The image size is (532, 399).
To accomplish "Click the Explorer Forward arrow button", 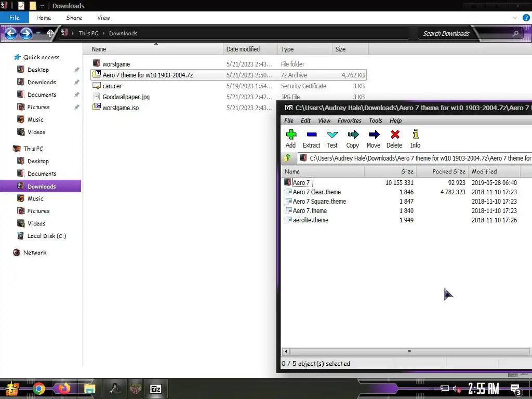I will tap(26, 33).
